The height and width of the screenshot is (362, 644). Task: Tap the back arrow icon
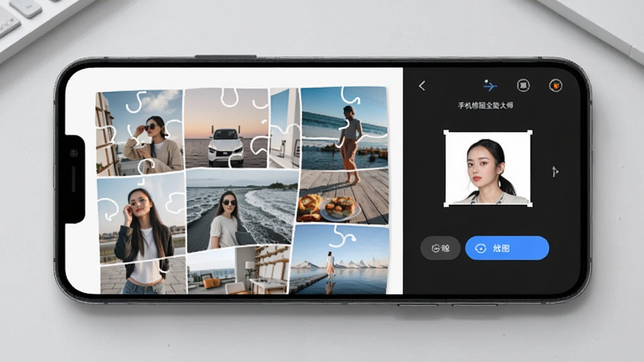coord(422,85)
